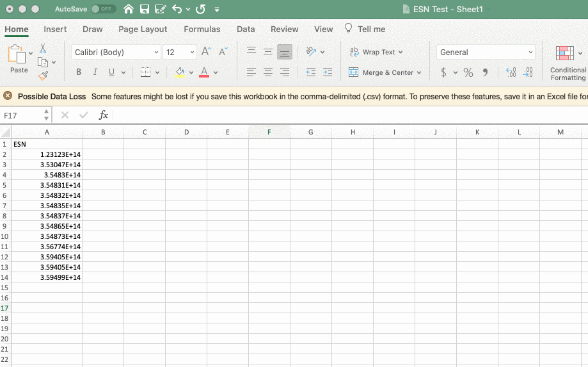
Task: Apply red Font Color
Action: (204, 72)
